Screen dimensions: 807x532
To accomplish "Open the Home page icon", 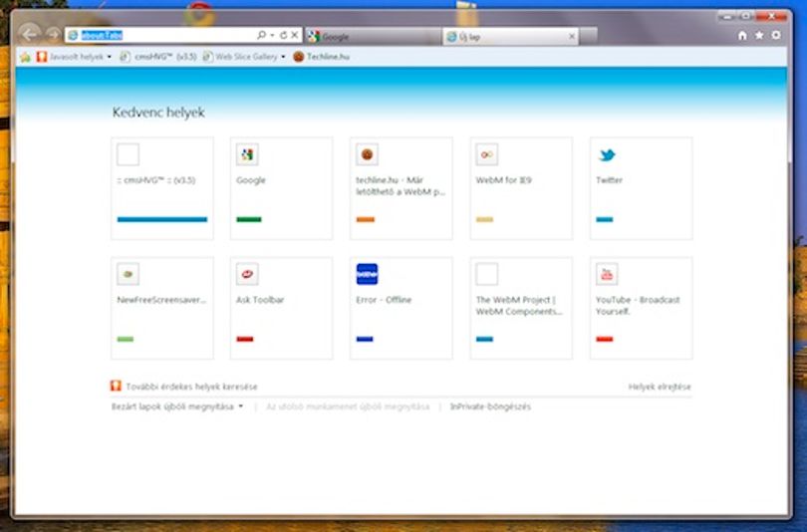I will [x=742, y=36].
